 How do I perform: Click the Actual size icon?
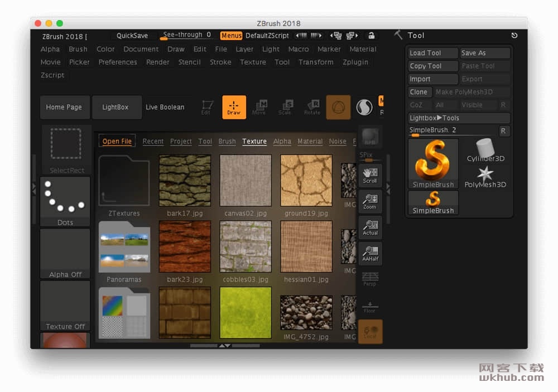coord(370,228)
